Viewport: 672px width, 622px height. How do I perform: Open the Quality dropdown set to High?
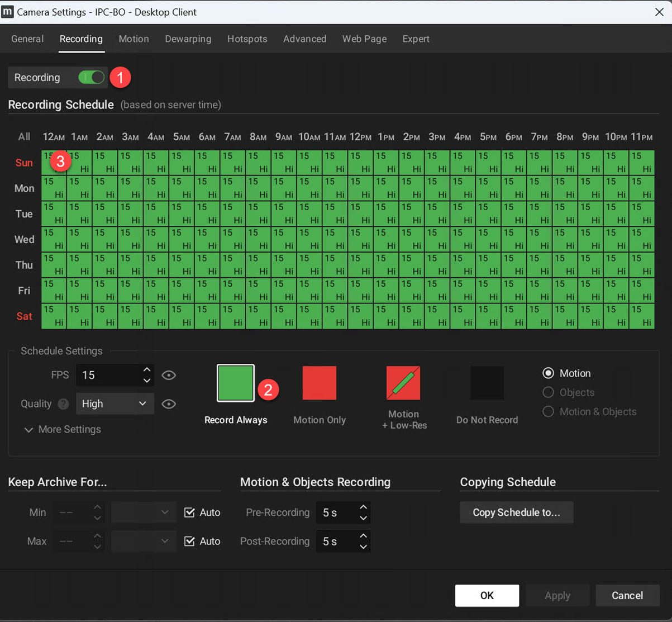coord(115,403)
